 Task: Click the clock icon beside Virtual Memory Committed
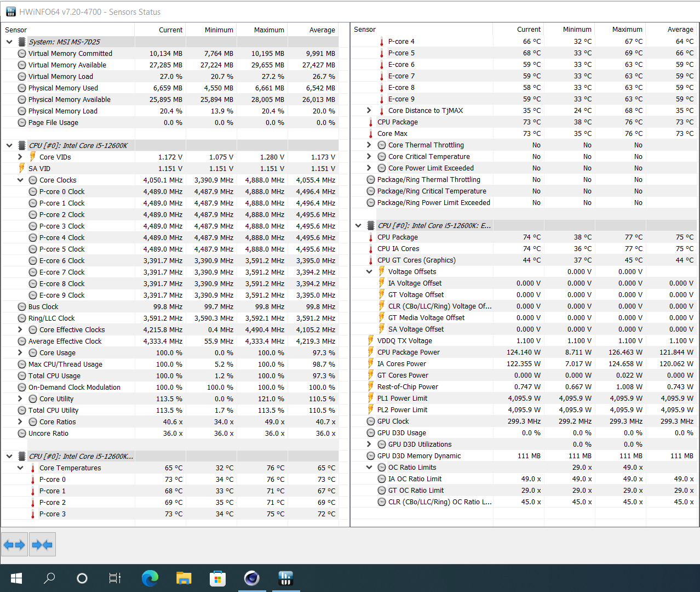(x=22, y=53)
